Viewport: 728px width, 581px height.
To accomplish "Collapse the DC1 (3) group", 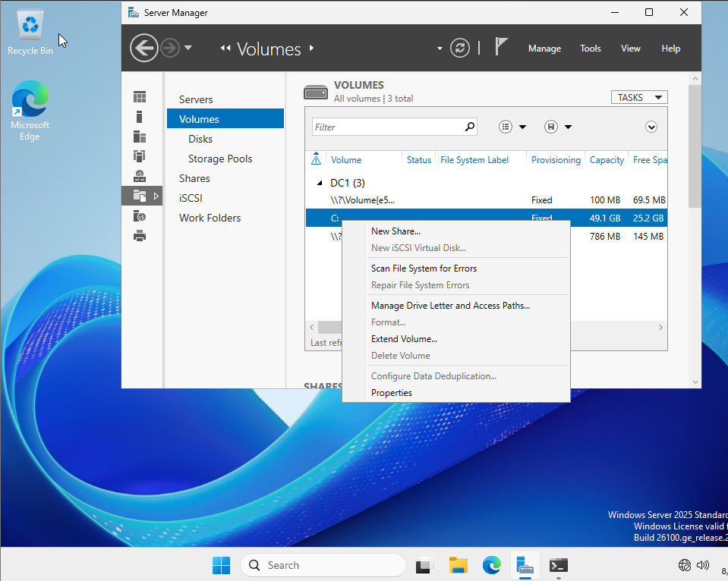I will pos(320,183).
